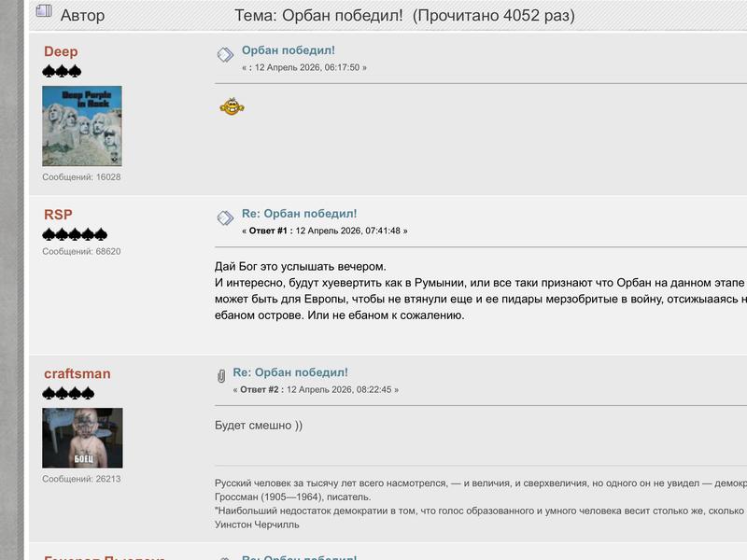Click the text Сообщений: 68620
Viewport: 747px width, 560px height.
pos(81,251)
